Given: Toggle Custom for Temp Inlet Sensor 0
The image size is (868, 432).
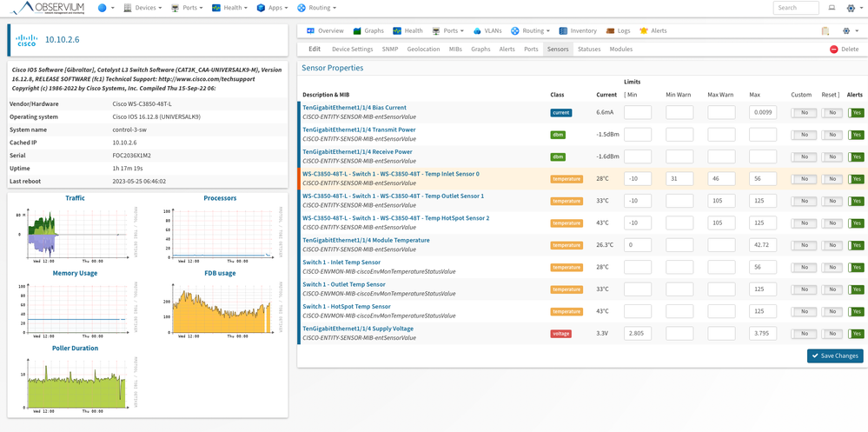Looking at the screenshot, I should 804,179.
